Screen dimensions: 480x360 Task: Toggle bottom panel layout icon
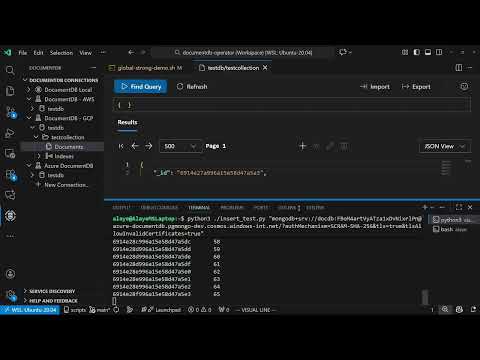428,52
